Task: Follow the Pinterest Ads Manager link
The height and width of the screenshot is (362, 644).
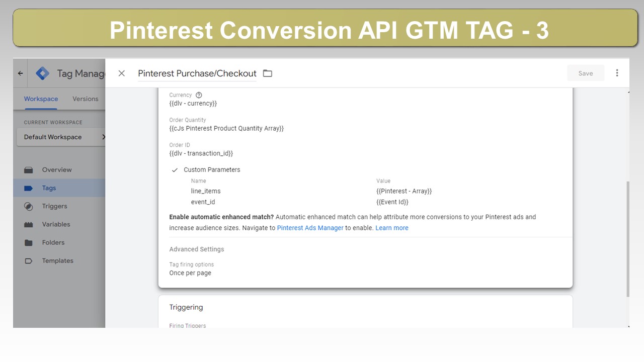Action: tap(310, 228)
